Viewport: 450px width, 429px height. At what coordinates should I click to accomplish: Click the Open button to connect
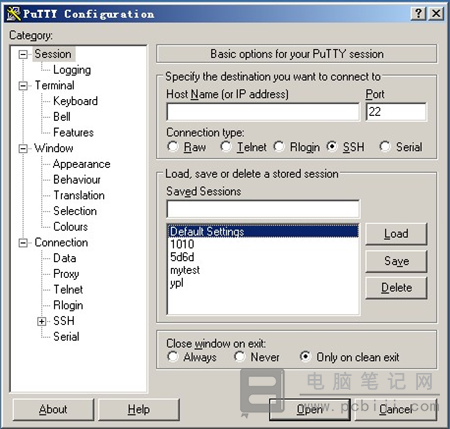309,409
